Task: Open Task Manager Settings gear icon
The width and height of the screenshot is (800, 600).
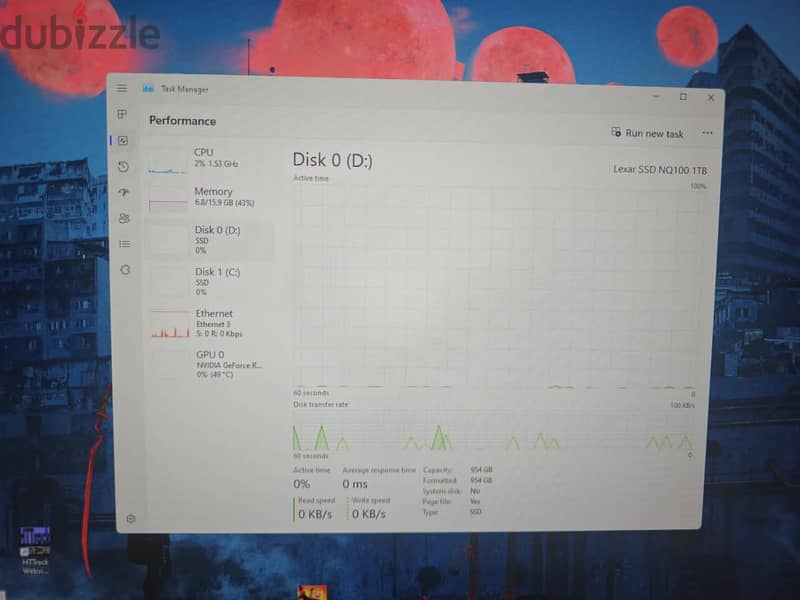Action: (131, 518)
